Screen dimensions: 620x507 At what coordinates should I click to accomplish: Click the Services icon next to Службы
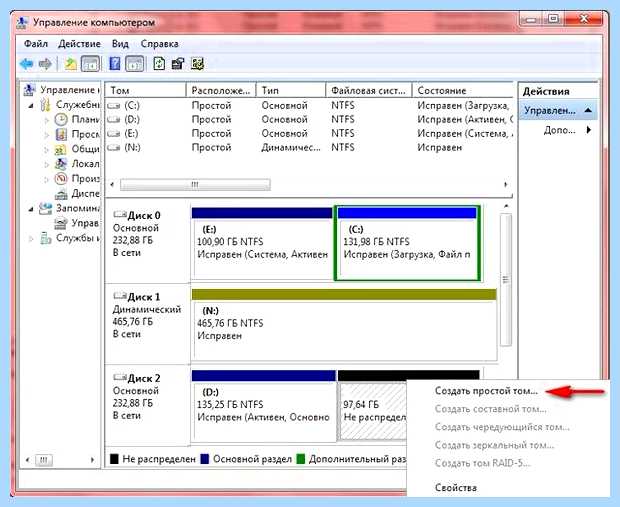click(x=46, y=238)
